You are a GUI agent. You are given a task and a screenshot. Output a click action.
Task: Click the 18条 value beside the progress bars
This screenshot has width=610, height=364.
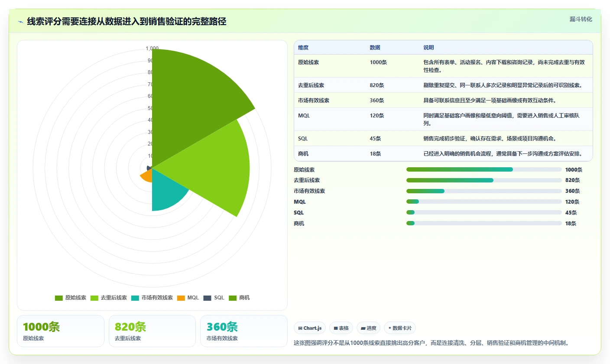[x=571, y=224]
